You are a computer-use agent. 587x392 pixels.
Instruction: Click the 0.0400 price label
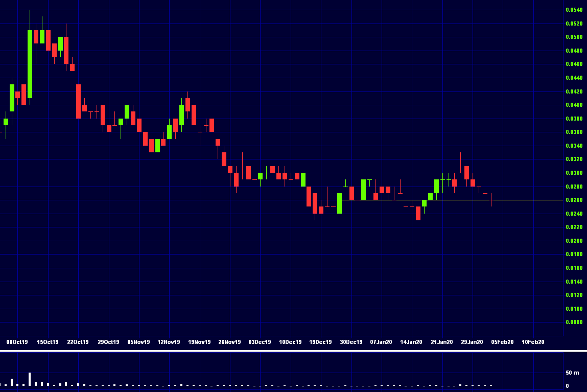tap(574, 105)
